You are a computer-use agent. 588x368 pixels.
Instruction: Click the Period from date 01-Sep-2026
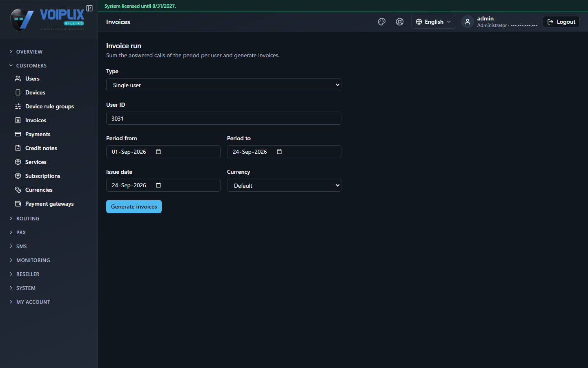click(x=129, y=152)
